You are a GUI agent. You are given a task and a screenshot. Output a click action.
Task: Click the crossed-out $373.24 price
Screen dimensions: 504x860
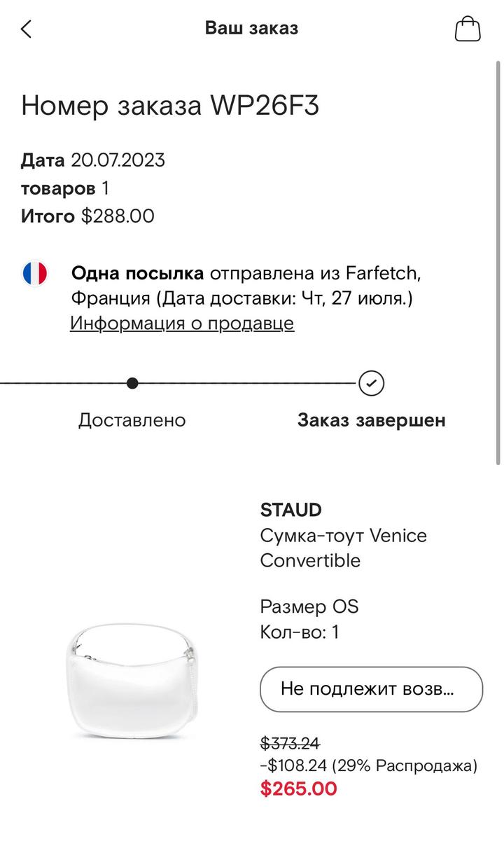tap(290, 743)
